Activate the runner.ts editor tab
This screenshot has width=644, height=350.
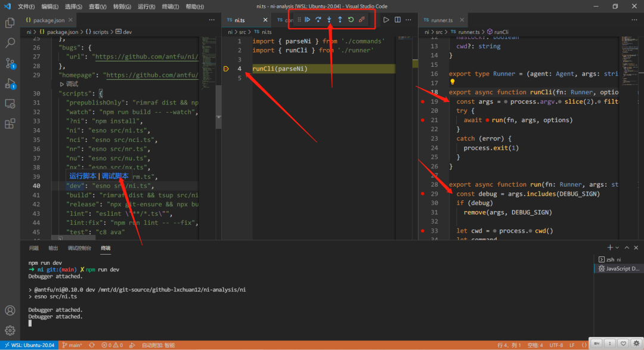(x=442, y=20)
